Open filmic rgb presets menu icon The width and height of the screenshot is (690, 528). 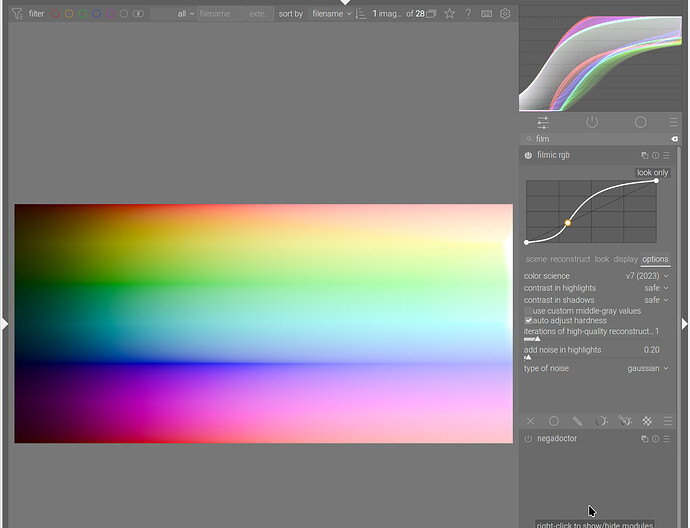(x=667, y=155)
